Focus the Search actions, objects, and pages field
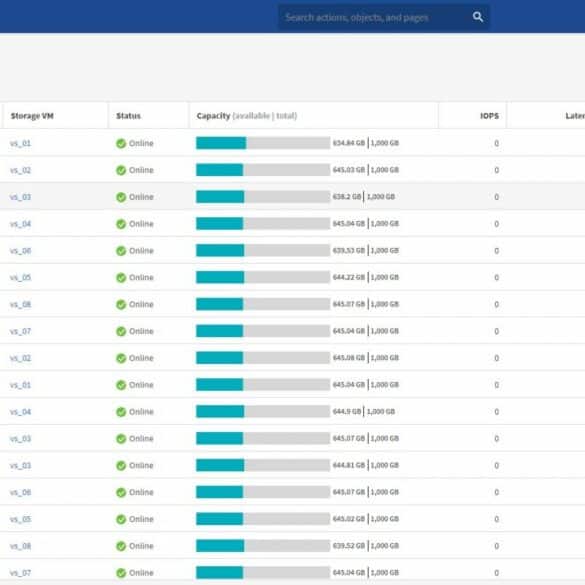Image resolution: width=585 pixels, height=585 pixels. [x=384, y=17]
